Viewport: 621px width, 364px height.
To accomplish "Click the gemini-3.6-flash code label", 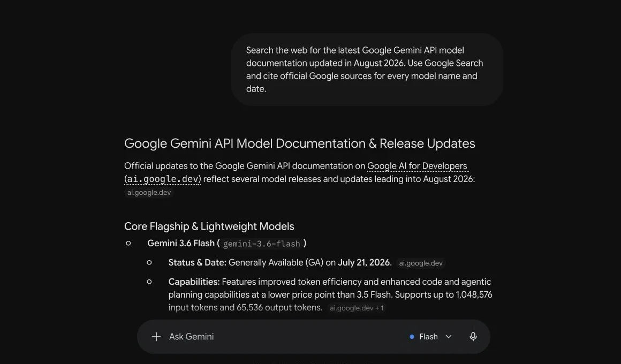I will 261,244.
